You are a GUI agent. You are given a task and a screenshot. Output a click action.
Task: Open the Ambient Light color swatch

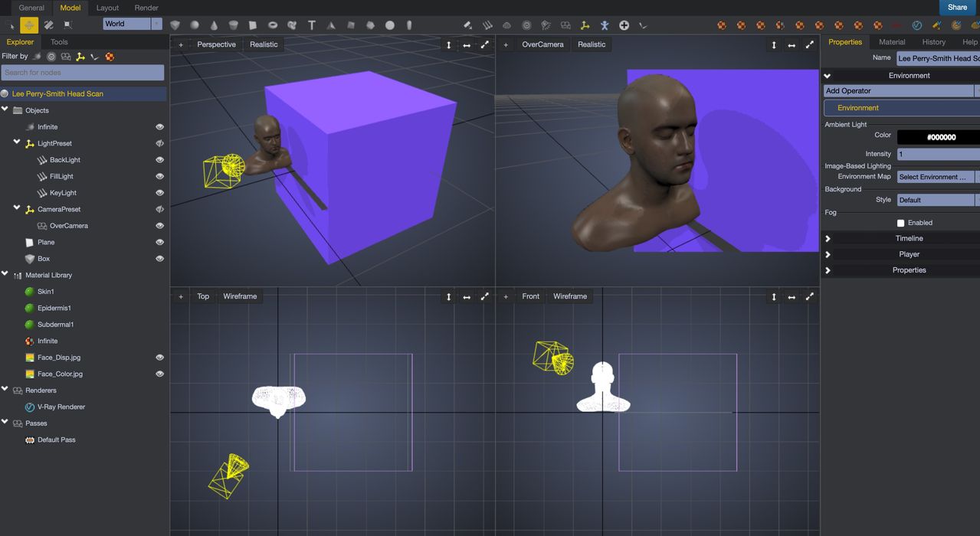click(940, 137)
